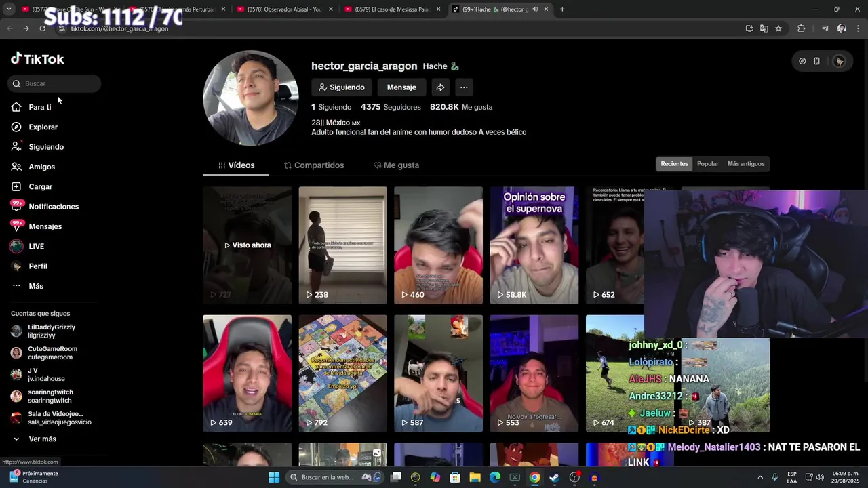Click the phone app icon top right
The image size is (868, 488).
point(817,61)
